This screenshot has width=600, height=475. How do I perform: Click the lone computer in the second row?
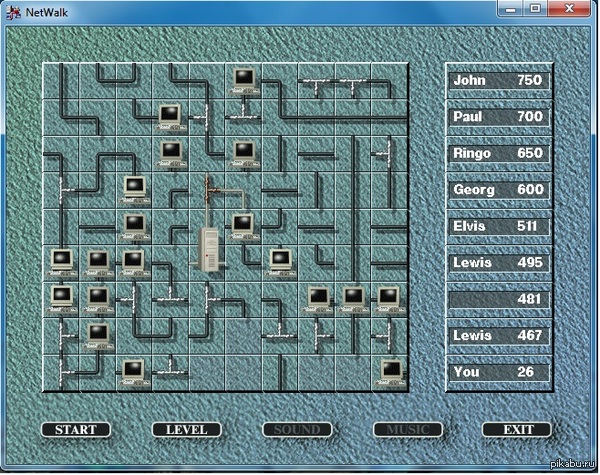tap(170, 116)
